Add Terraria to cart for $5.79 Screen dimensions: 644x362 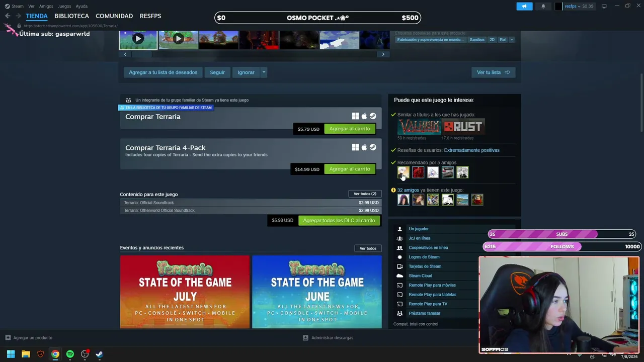350,129
